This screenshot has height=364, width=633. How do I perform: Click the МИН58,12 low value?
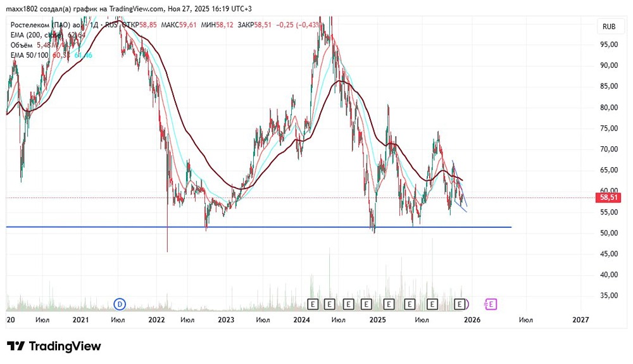(x=217, y=25)
